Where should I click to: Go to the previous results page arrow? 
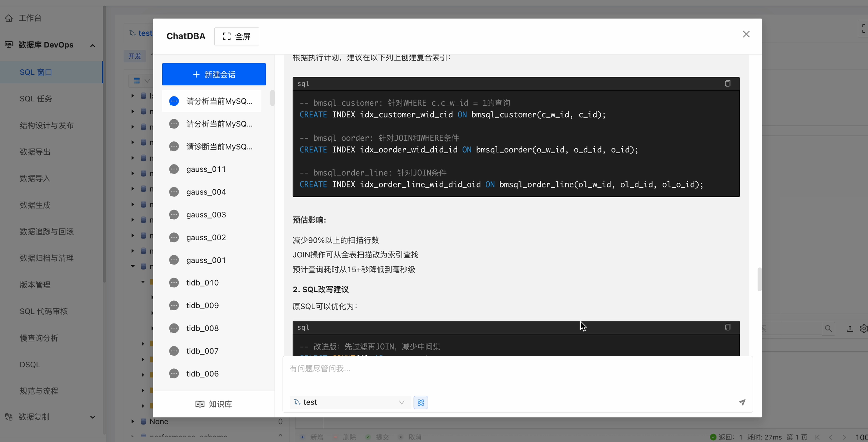click(x=830, y=437)
